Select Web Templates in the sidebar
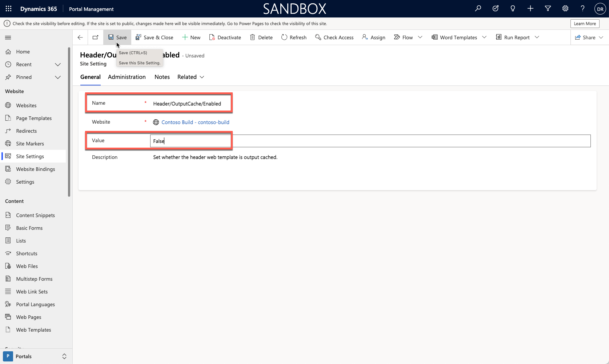Screen dimensions: 609x364 point(33,329)
